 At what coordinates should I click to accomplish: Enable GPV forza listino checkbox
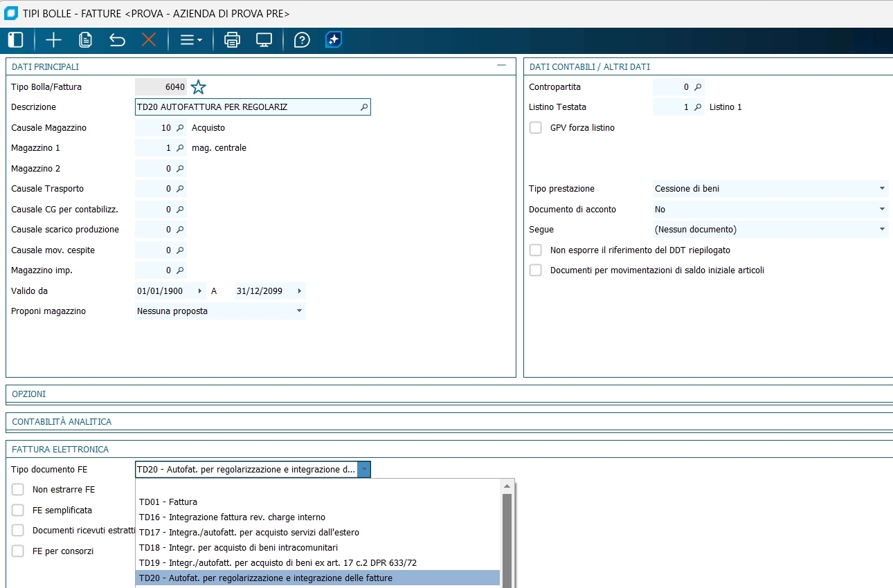pyautogui.click(x=536, y=128)
